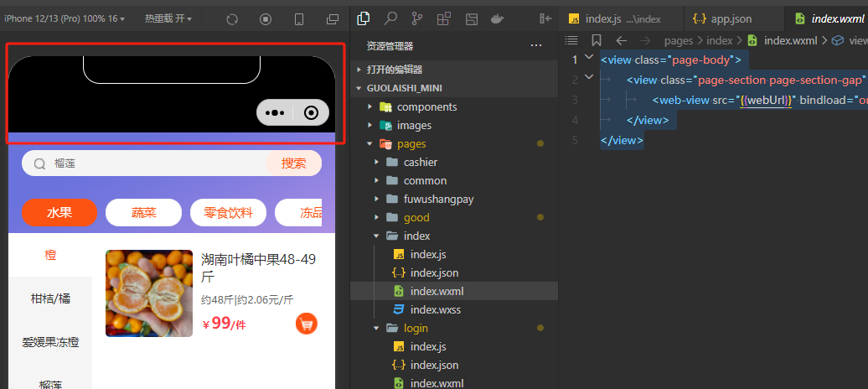Expand the 打开的编辑器 section
Screen dimensions: 868x389
[454, 70]
